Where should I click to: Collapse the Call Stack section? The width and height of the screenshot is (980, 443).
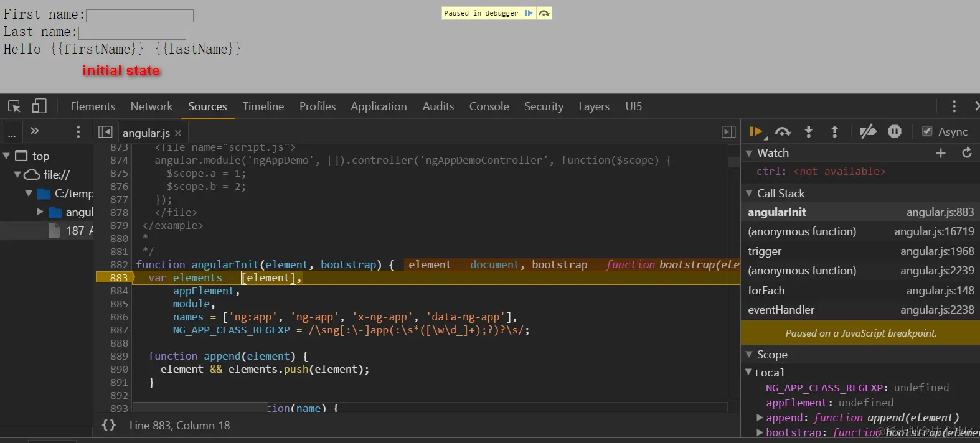pyautogui.click(x=749, y=194)
